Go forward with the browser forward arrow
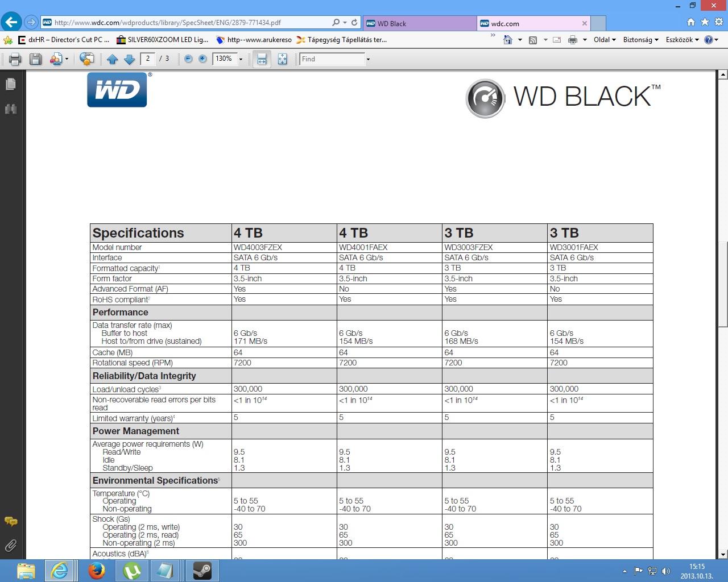This screenshot has height=582, width=728. coord(31,23)
